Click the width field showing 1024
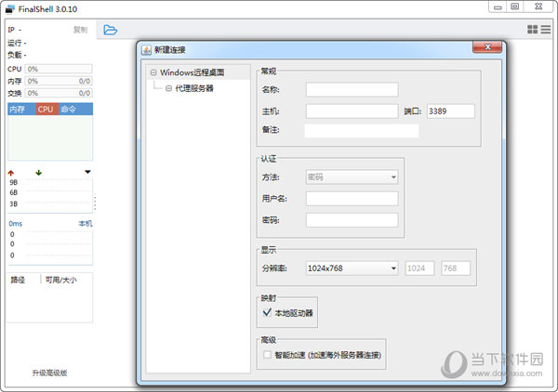 pyautogui.click(x=420, y=268)
